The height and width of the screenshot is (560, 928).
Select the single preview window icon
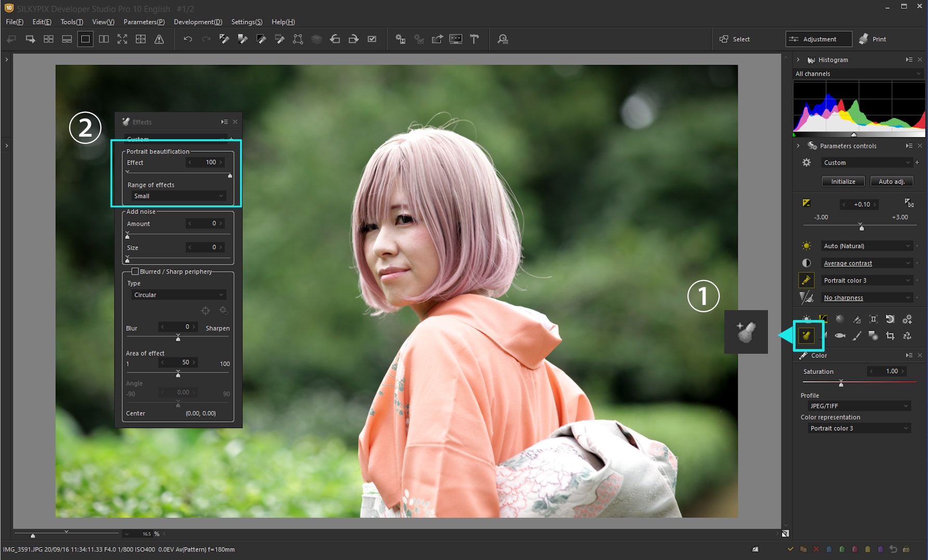pyautogui.click(x=85, y=39)
